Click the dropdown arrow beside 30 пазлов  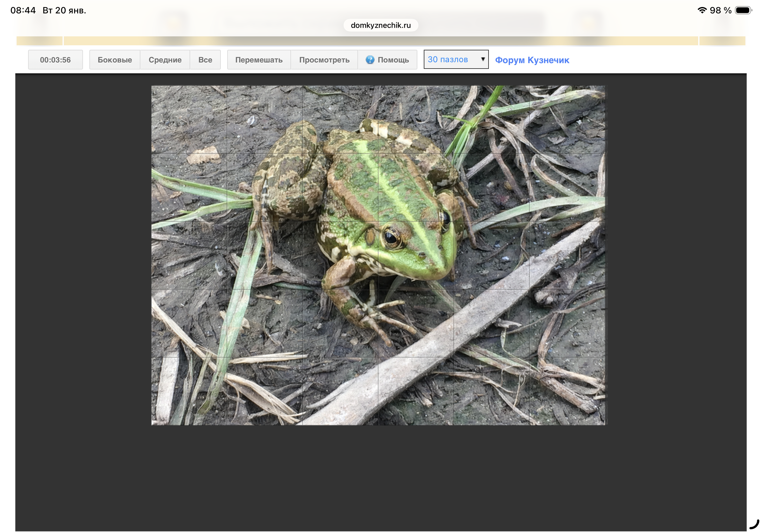(483, 59)
